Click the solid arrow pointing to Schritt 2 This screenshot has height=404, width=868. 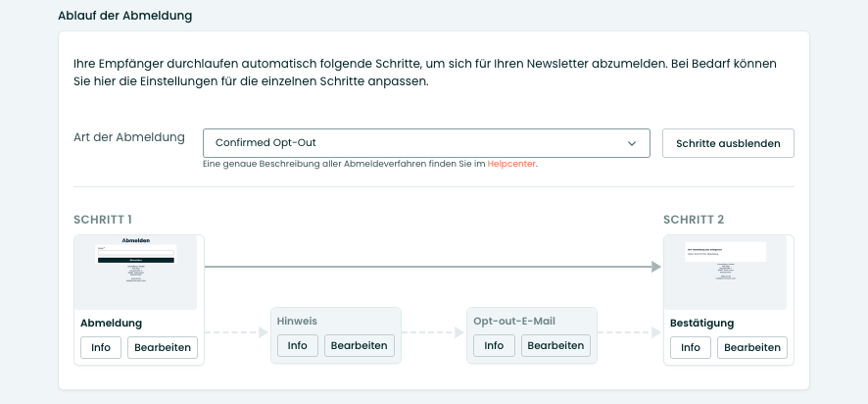pyautogui.click(x=431, y=266)
